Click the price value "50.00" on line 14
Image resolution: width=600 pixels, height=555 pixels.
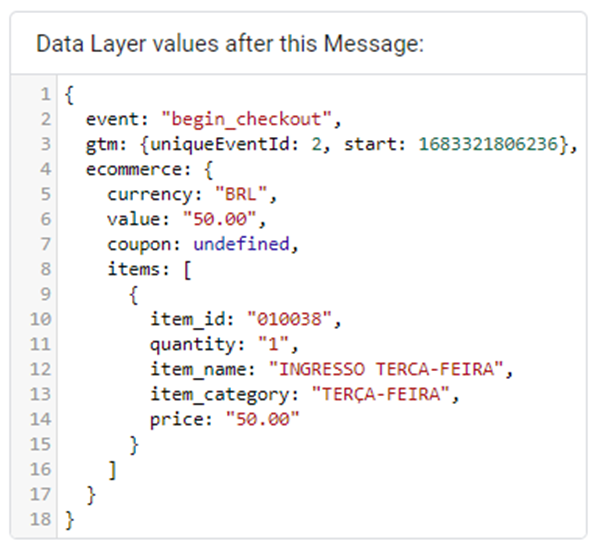(263, 419)
